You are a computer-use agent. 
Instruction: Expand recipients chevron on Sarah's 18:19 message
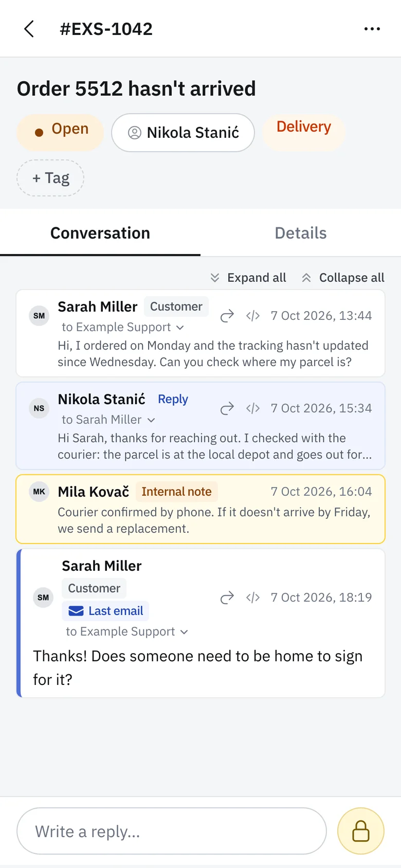pos(184,632)
